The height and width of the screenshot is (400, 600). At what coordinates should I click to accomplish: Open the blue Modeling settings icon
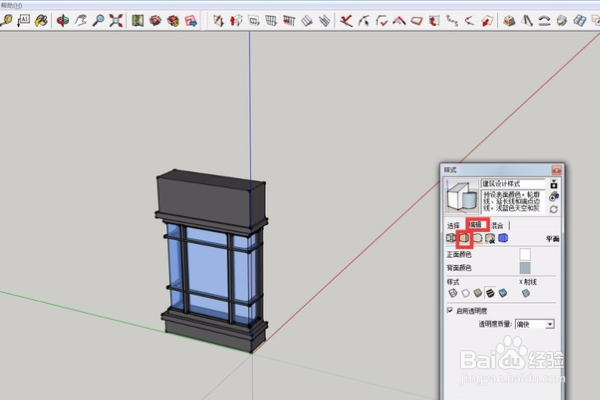[503, 238]
